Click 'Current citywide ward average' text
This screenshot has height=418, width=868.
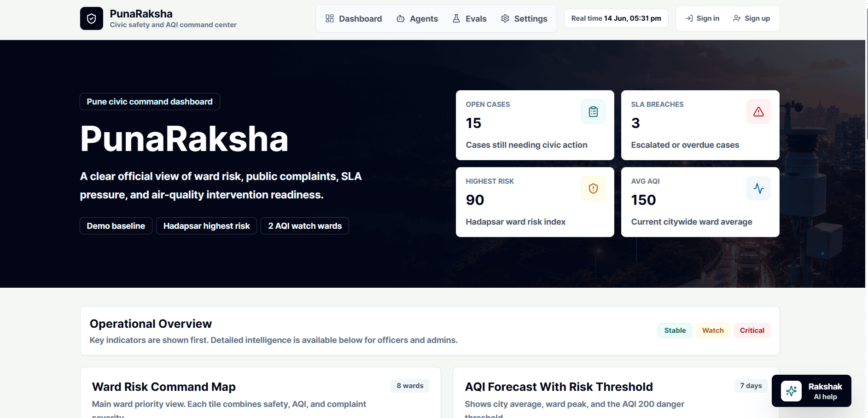691,222
